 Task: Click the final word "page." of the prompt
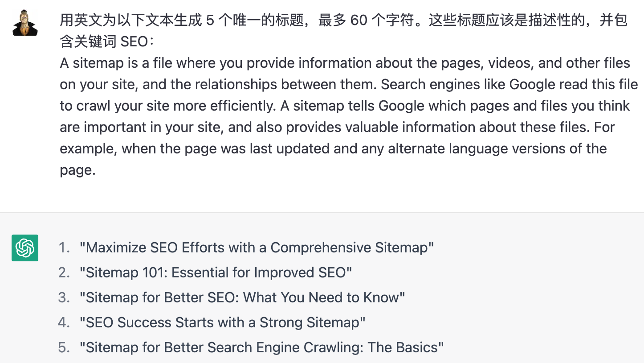[77, 170]
